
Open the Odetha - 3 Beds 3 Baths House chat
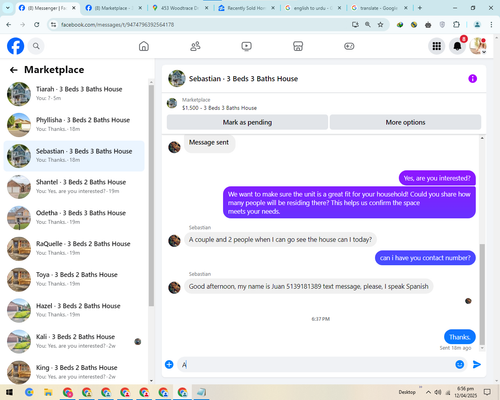74,217
